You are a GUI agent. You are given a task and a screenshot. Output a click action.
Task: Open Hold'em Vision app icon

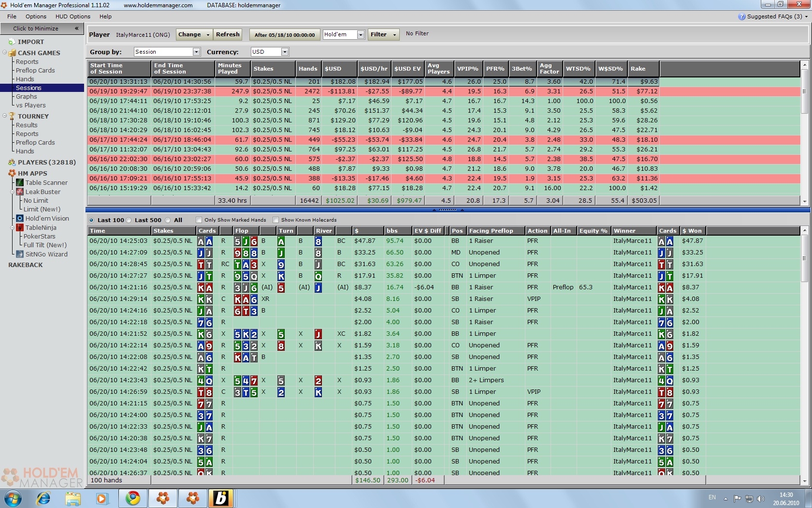coord(20,218)
